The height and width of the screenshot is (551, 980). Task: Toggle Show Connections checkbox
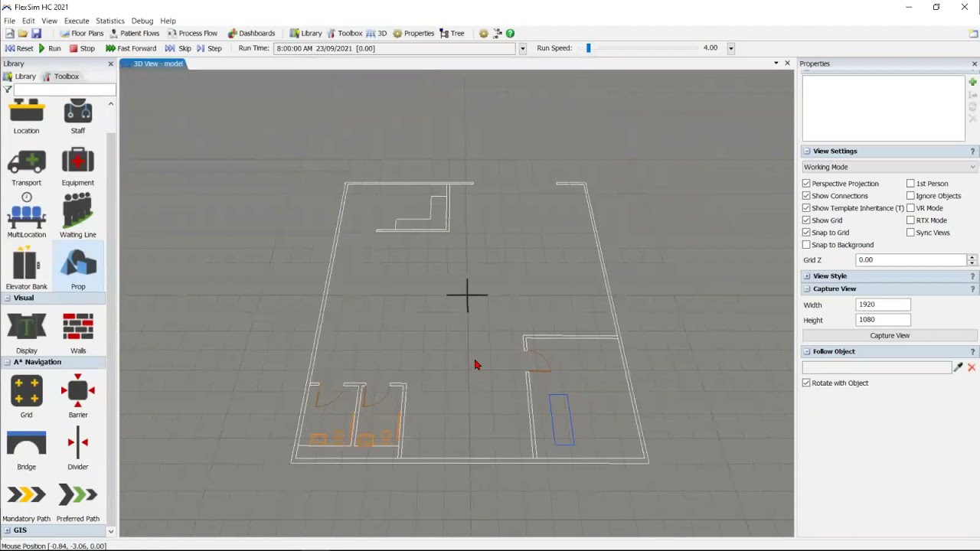coord(806,196)
